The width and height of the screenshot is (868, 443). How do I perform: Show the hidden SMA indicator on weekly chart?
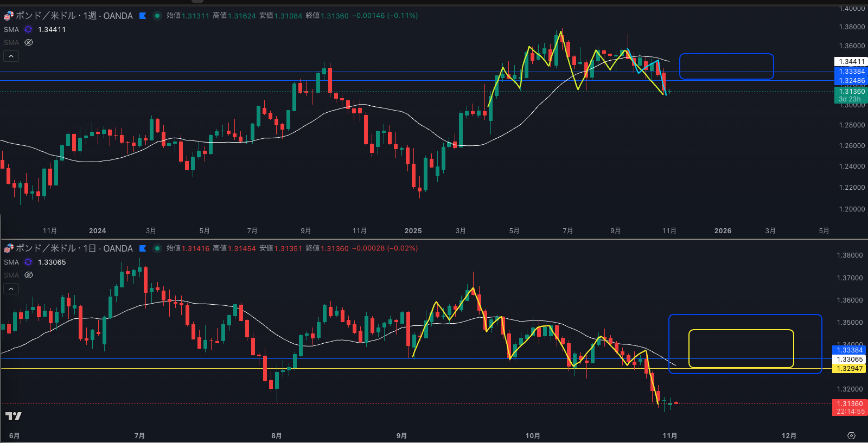[29, 42]
